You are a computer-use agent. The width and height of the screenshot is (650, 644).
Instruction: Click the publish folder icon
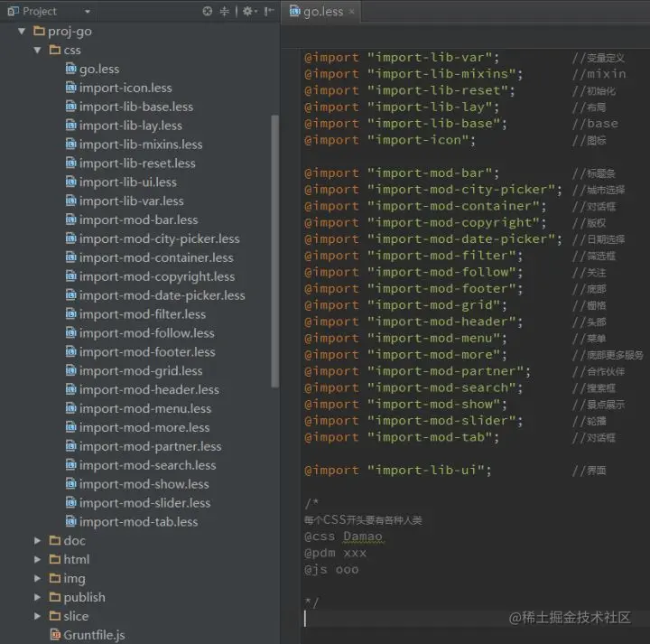point(55,597)
